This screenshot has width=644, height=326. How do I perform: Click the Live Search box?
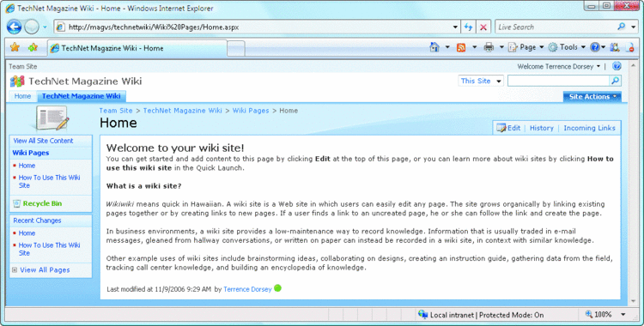(x=556, y=27)
